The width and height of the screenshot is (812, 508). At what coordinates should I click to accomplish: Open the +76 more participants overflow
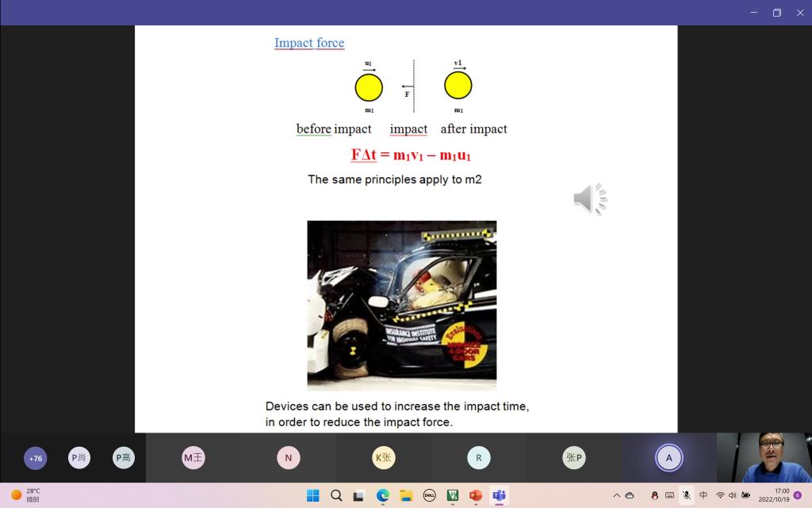coord(36,458)
